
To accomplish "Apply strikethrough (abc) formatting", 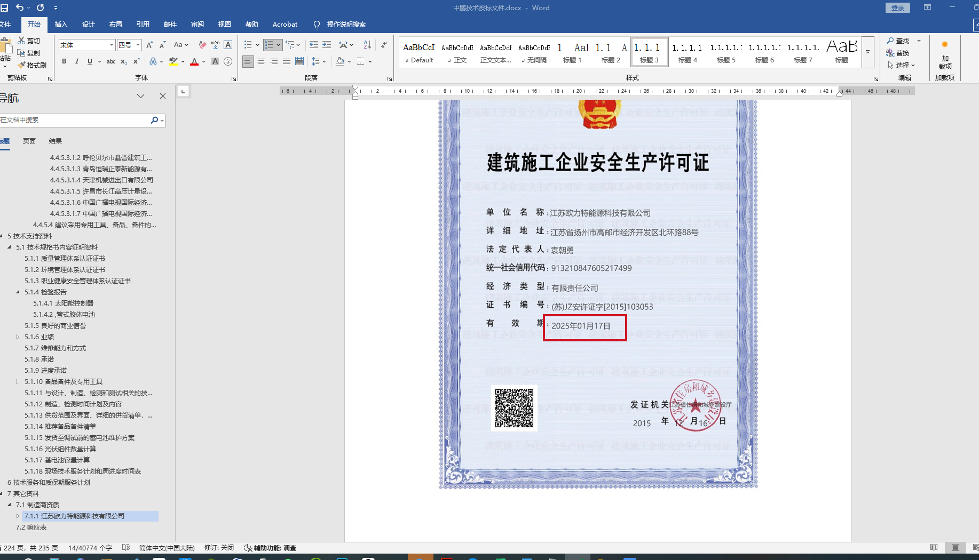I will [x=111, y=61].
